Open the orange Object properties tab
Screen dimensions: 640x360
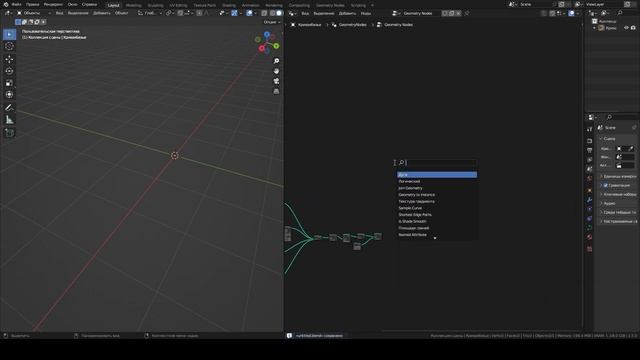click(x=589, y=190)
